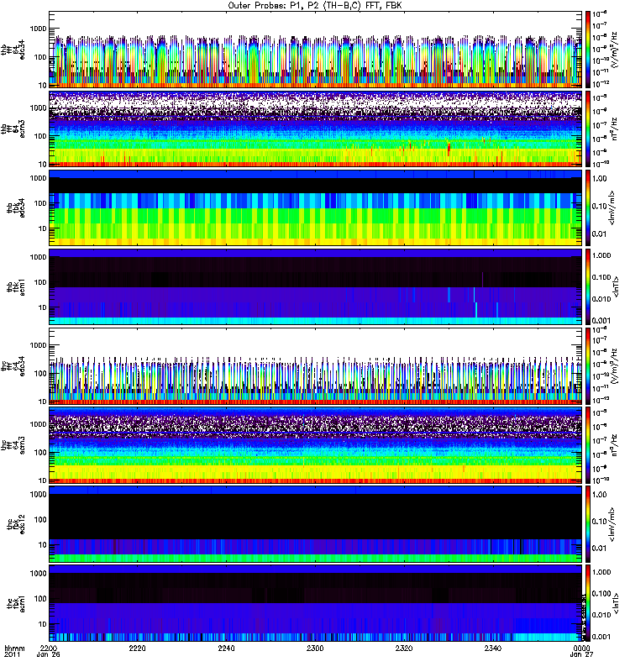Click the thc fbk scm1 <|nT|> color bar

tap(587, 603)
